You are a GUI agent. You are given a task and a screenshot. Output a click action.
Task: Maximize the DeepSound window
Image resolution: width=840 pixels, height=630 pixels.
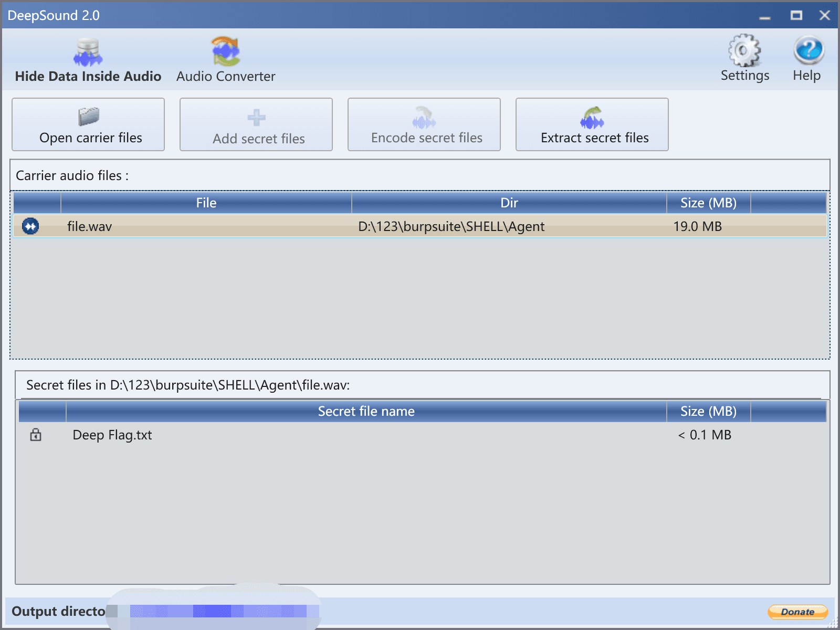pos(796,15)
